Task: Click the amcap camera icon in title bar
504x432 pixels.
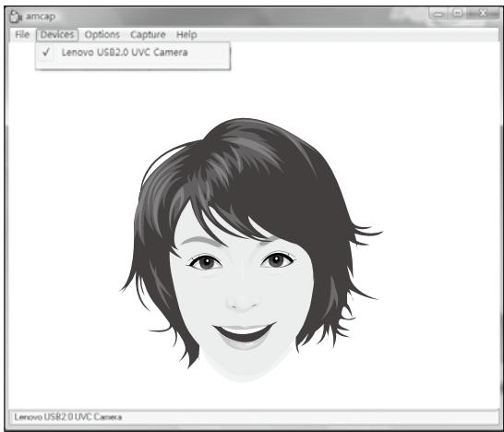Action: click(16, 17)
